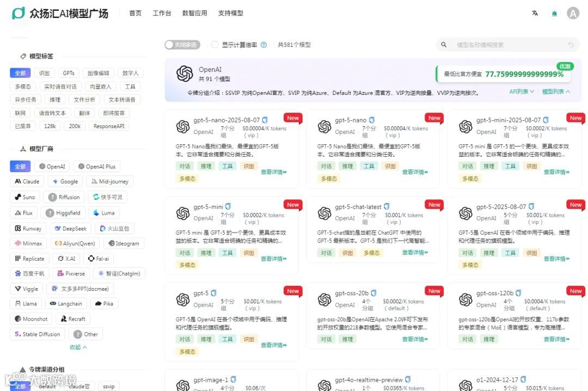Filter by Claude vendor

point(27,181)
